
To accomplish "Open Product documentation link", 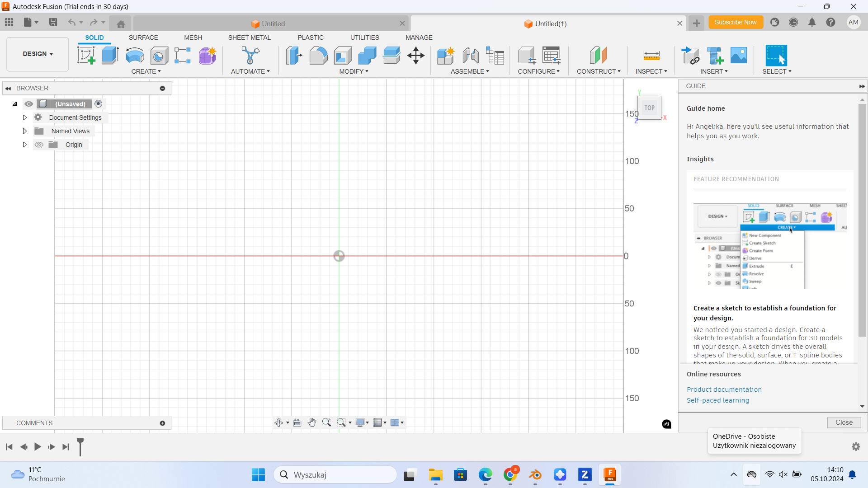I will (724, 389).
